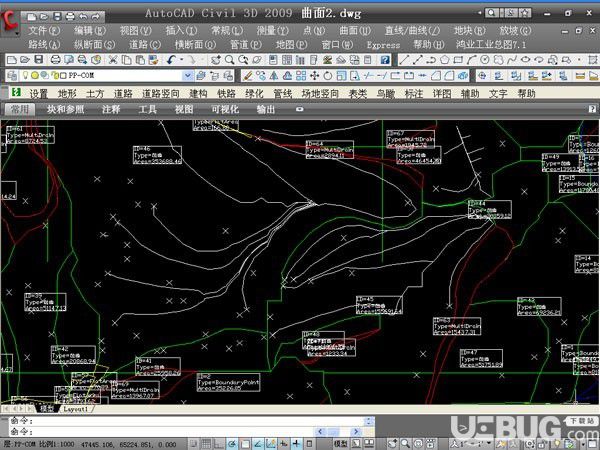Select the Line draw tool
600x450 pixels.
404,60
